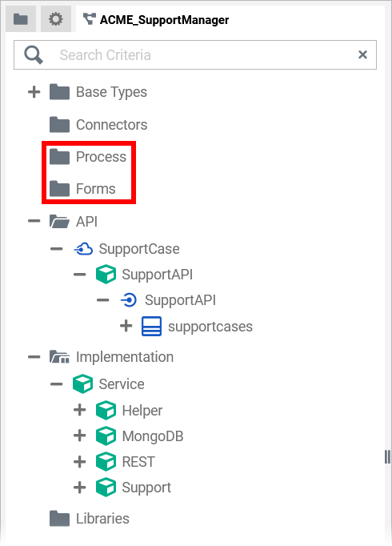Click the Implementation folder icon
Image resolution: width=392 pixels, height=546 pixels.
click(59, 357)
